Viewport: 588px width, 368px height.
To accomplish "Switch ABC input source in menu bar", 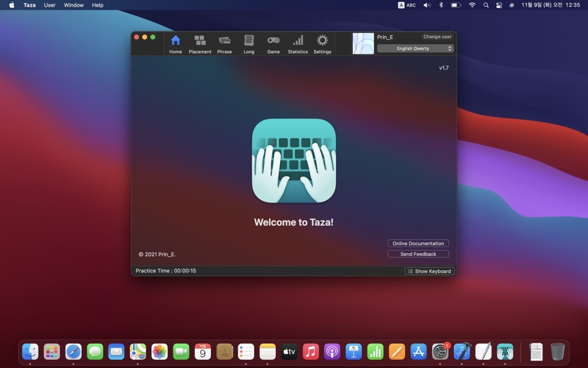I will [x=407, y=5].
